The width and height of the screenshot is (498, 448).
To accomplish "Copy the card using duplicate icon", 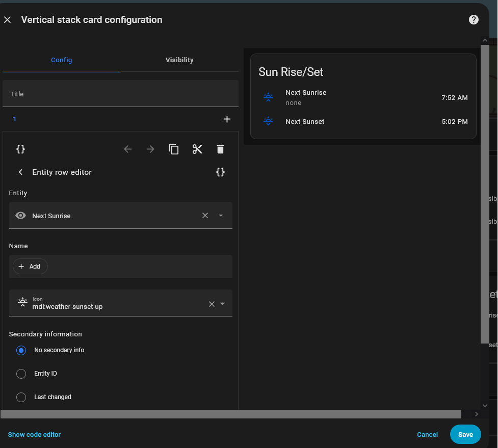I will [x=174, y=149].
